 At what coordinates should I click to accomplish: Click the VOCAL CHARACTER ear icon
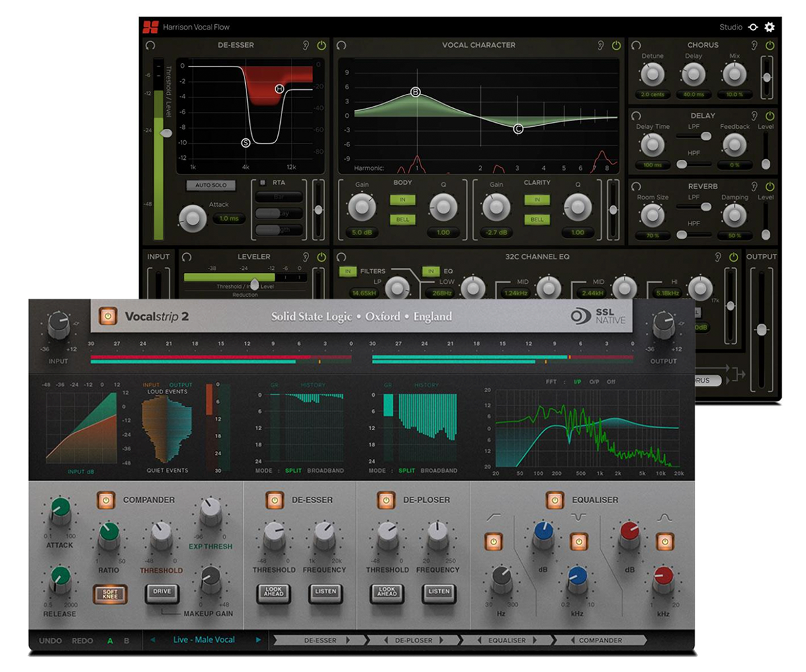click(601, 45)
